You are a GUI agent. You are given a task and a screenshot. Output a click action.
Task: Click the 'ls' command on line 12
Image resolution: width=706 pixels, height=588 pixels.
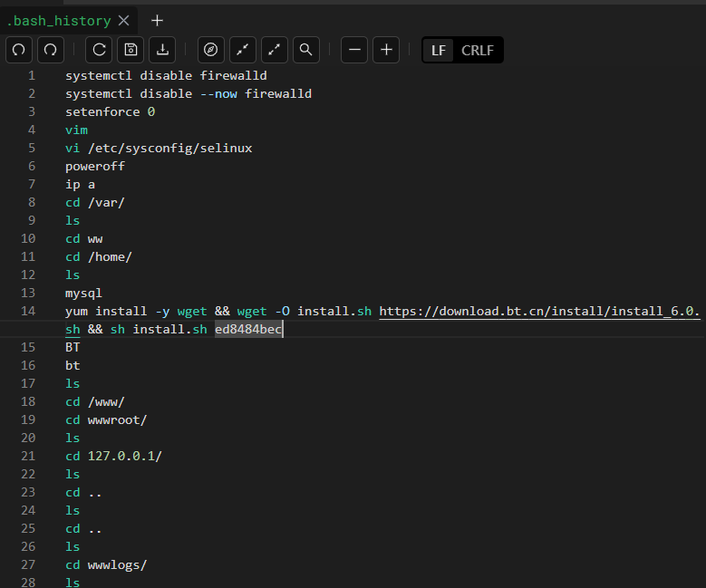tap(73, 275)
